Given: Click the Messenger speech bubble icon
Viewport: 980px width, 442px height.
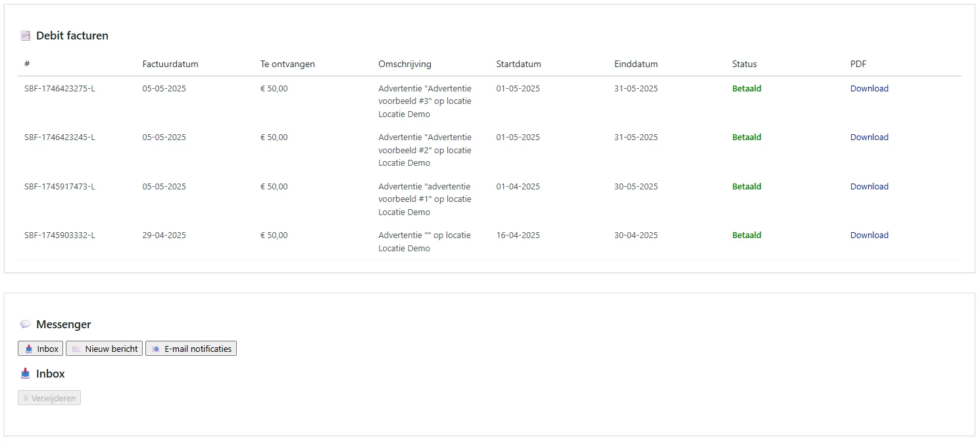Looking at the screenshot, I should 26,324.
